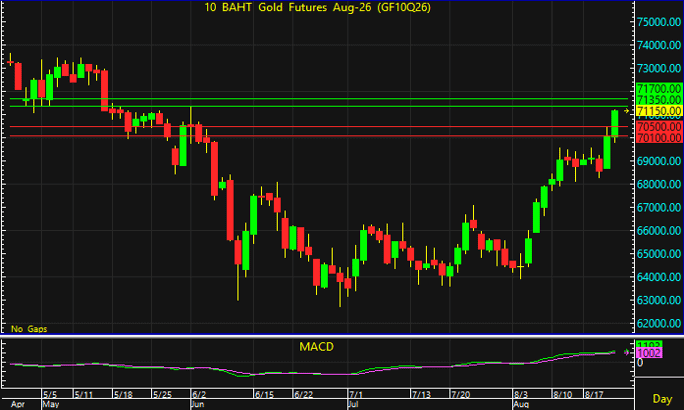Image resolution: width=684 pixels, height=410 pixels.
Task: Click the 75000.00 price axis label
Action: tap(659, 22)
